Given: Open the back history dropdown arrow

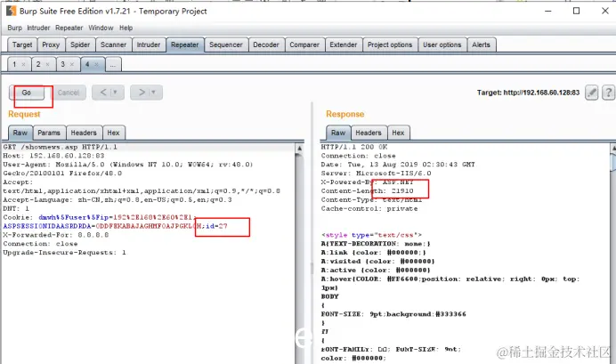Looking at the screenshot, I should (x=116, y=93).
